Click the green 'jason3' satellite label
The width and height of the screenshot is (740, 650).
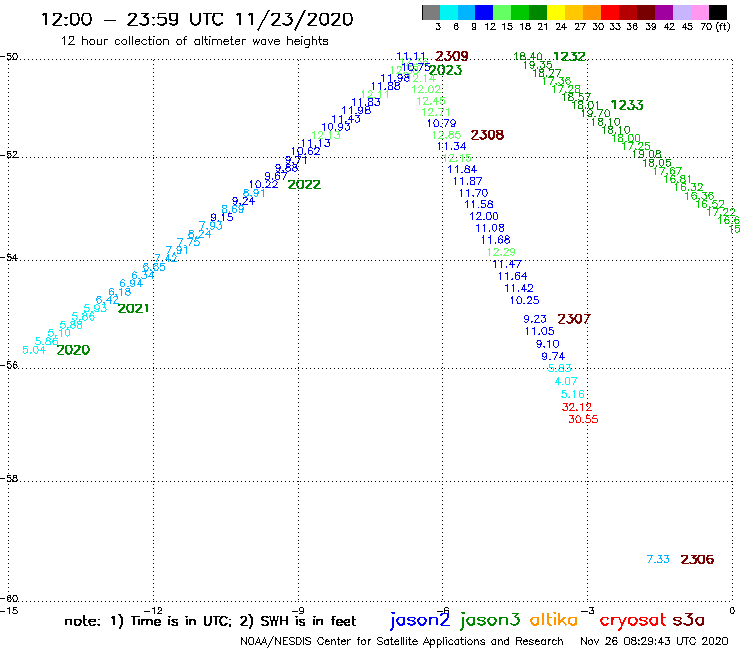[490, 620]
